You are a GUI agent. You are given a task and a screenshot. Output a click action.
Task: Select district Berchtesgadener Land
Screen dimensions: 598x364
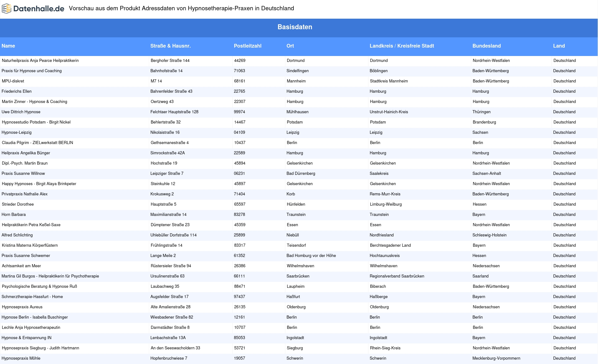coord(390,245)
